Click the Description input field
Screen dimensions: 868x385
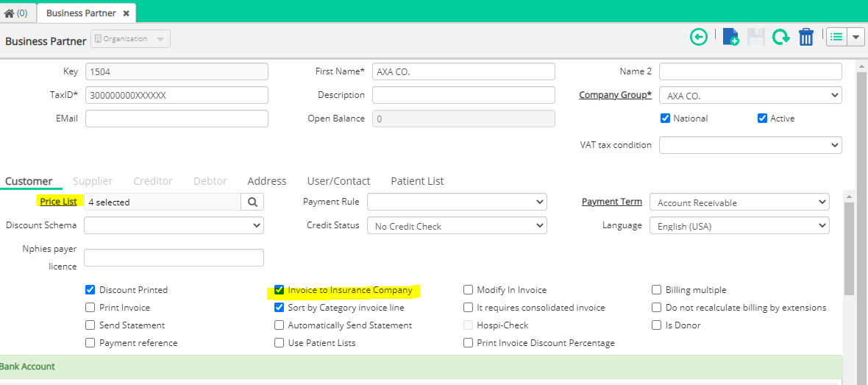coord(463,95)
